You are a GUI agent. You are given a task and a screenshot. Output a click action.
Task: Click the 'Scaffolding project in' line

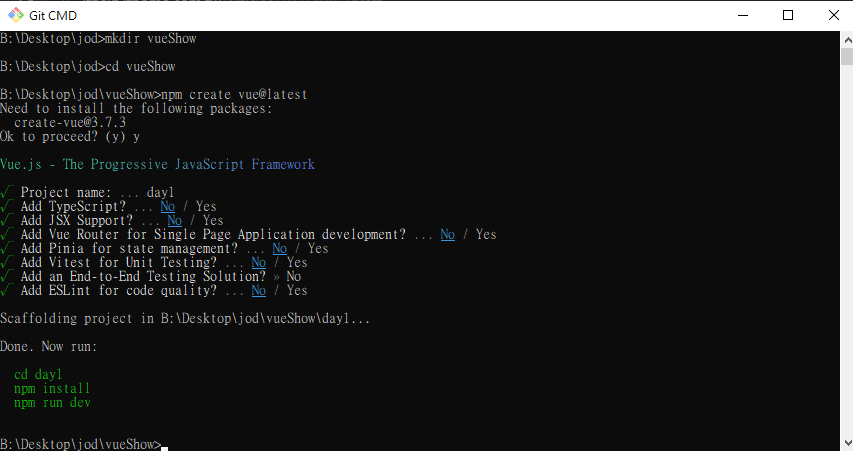point(185,319)
